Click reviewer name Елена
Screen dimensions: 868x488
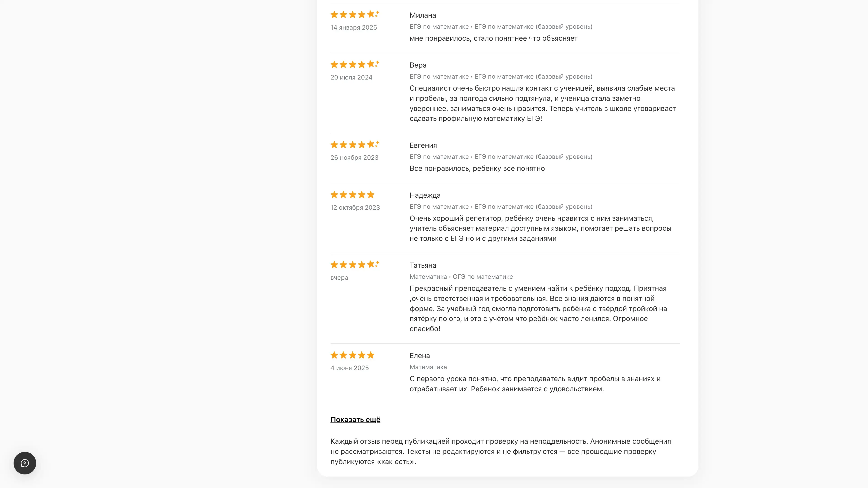click(x=420, y=356)
